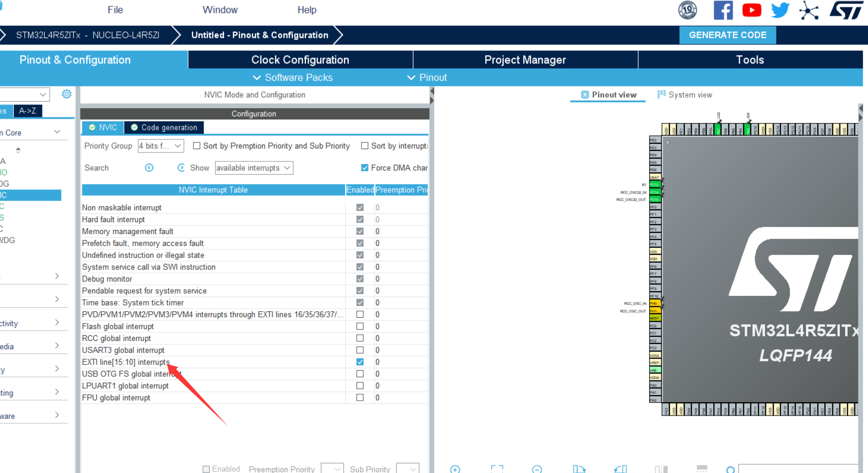This screenshot has height=473, width=868.
Task: Rotate the chip counter-clockwise
Action: point(620,469)
